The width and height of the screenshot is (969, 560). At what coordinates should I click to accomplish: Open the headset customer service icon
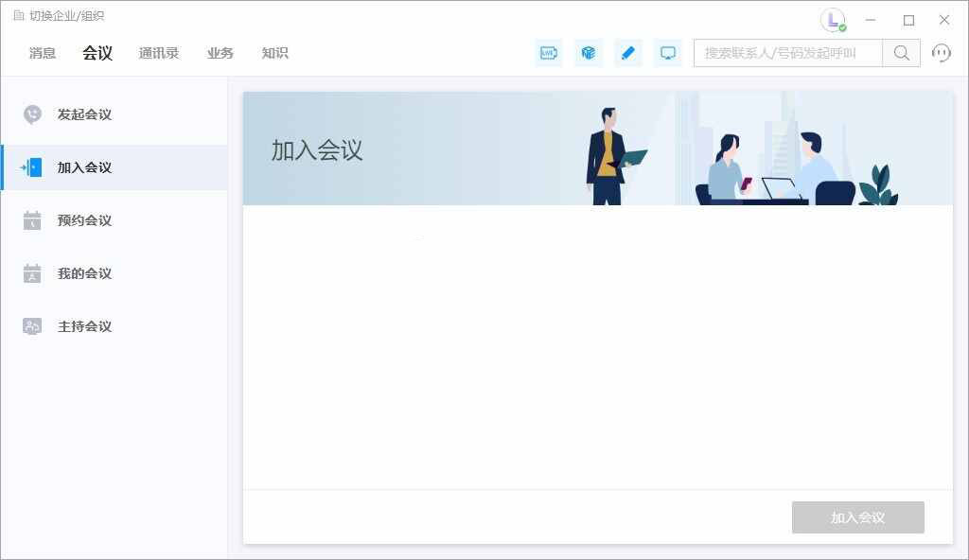941,53
